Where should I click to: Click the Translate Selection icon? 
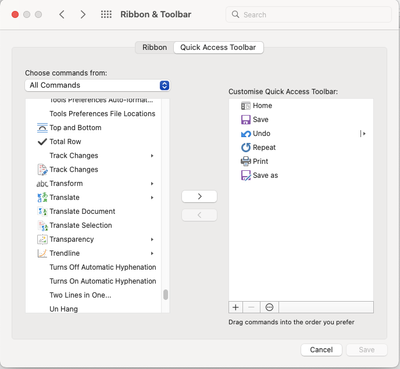42,226
